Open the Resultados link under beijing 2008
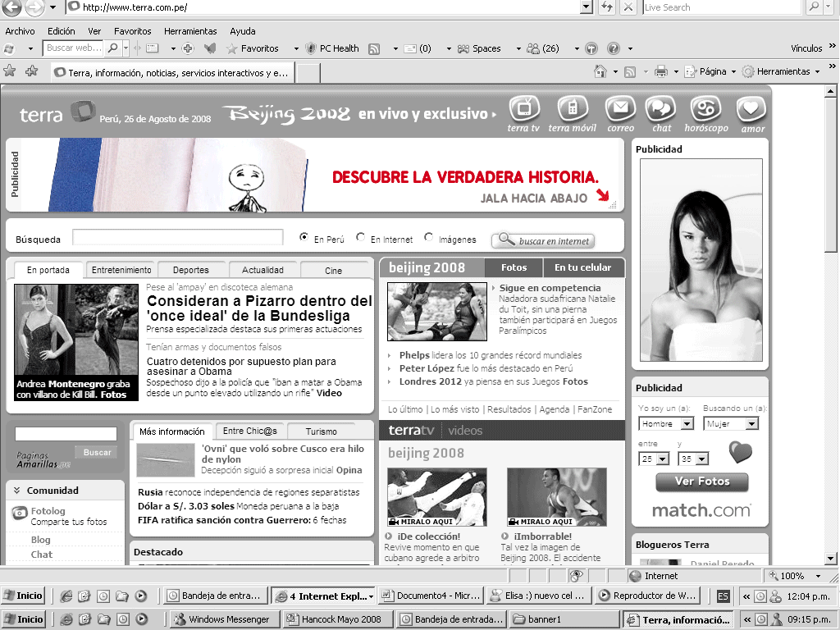 tap(509, 409)
